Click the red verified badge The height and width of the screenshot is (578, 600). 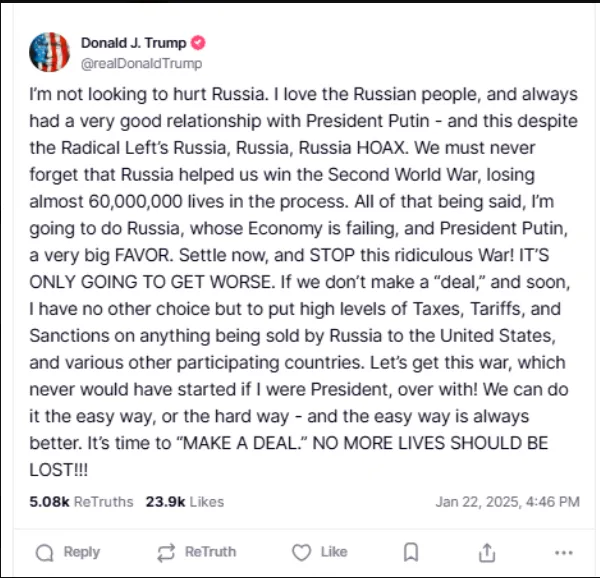198,44
